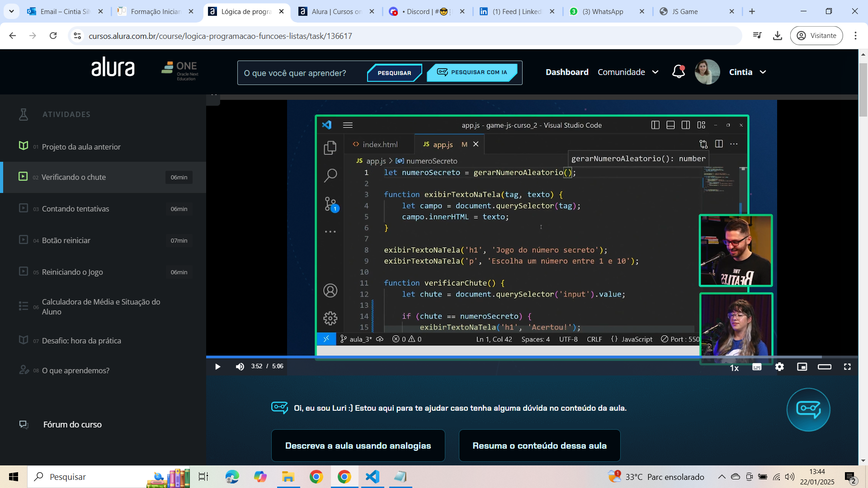Open Copilot from taskbar
The image size is (868, 488).
[x=260, y=477]
